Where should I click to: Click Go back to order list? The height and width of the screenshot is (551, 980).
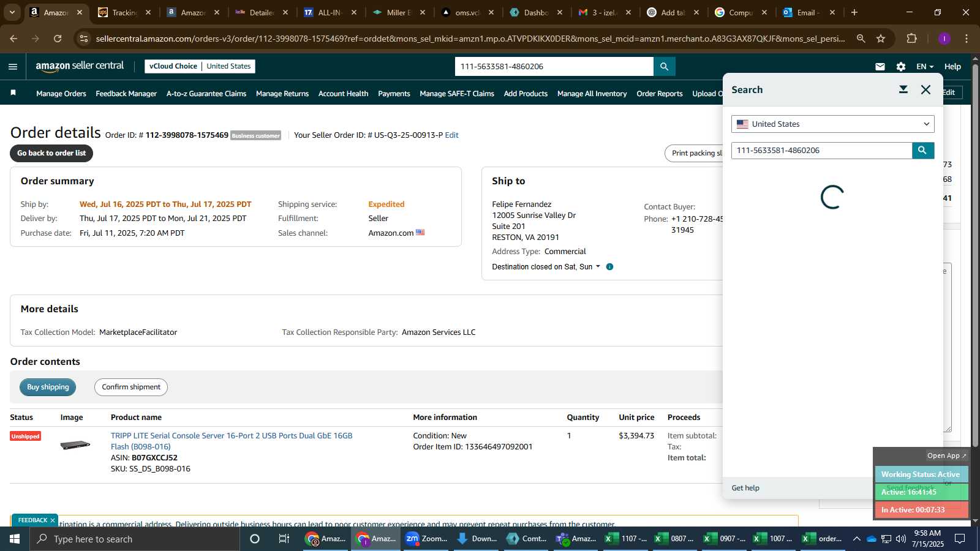pyautogui.click(x=51, y=153)
